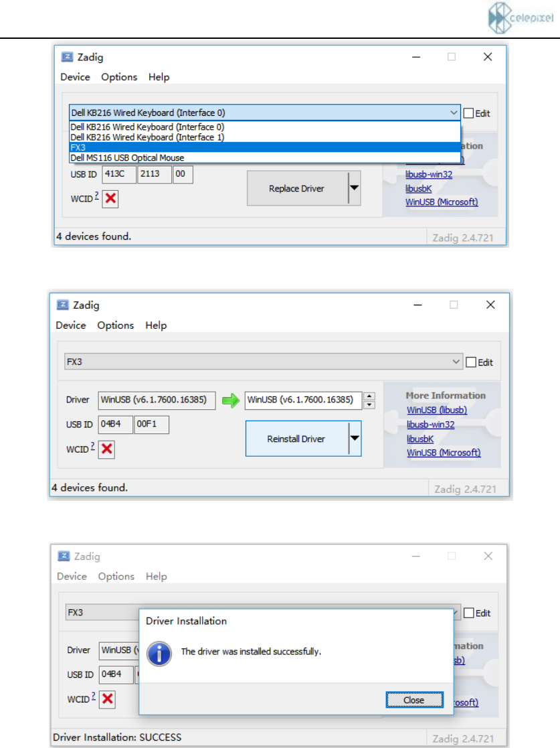Click WCID red X icon in top window

pos(110,198)
